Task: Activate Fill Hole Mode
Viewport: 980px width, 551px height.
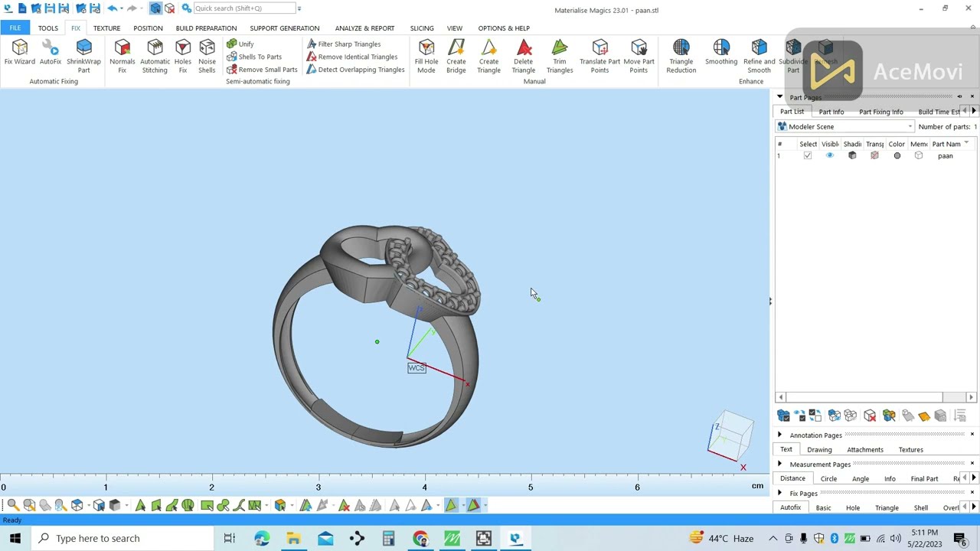Action: pyautogui.click(x=426, y=57)
